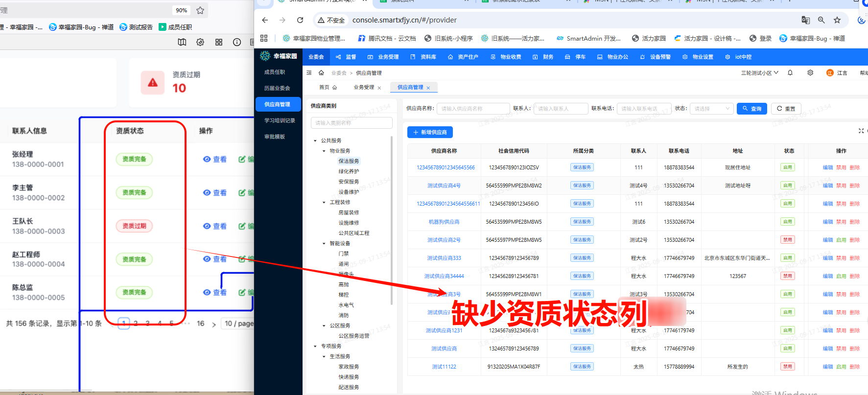This screenshot has height=395, width=868.
Task: Collapse the 公共服务 tree node
Action: point(315,141)
